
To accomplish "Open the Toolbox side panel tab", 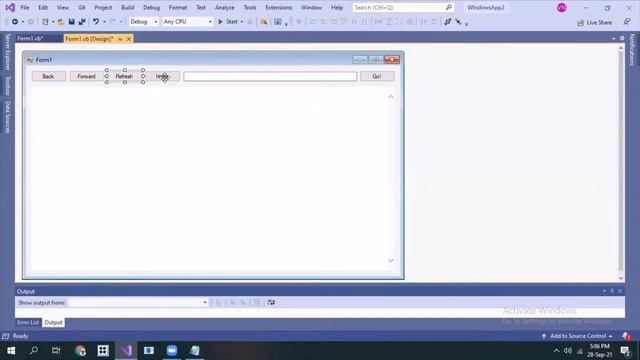I will (7, 86).
